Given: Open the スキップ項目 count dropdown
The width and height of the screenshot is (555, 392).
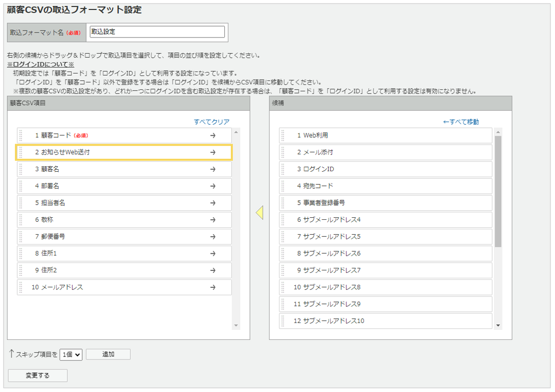Looking at the screenshot, I should pyautogui.click(x=71, y=354).
